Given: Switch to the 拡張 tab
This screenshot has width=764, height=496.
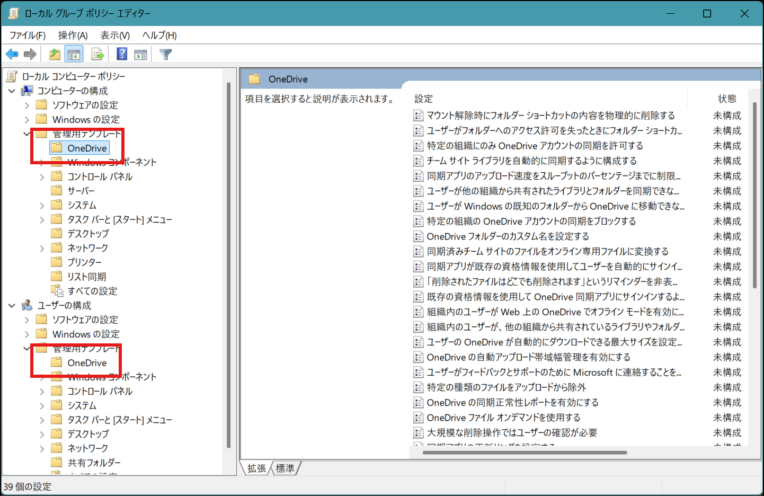Looking at the screenshot, I should pyautogui.click(x=256, y=468).
